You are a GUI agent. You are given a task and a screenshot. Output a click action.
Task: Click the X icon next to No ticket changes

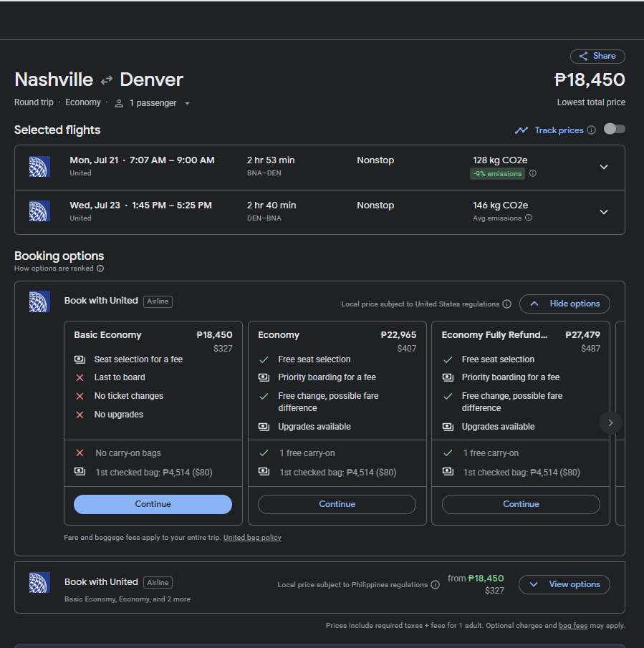click(x=80, y=396)
